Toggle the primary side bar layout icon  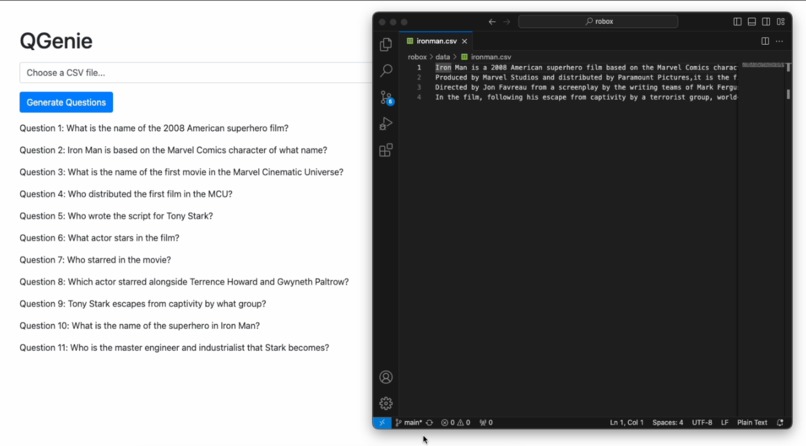coord(737,22)
